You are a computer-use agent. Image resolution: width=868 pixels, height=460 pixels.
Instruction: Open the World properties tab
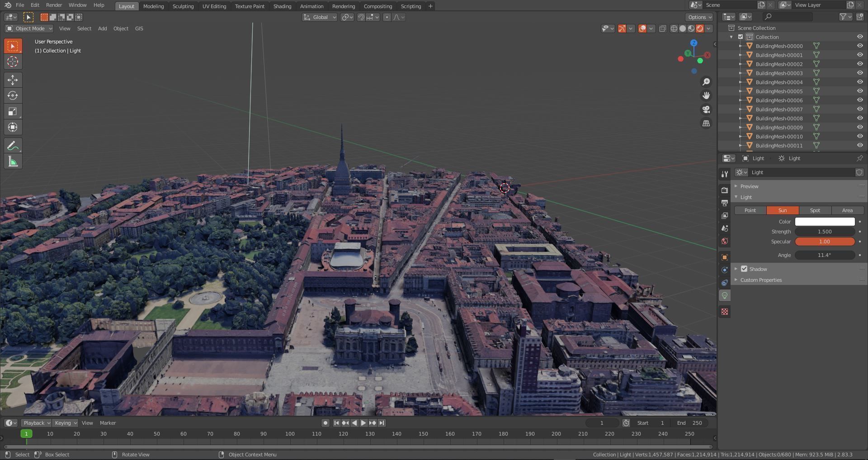tap(725, 241)
